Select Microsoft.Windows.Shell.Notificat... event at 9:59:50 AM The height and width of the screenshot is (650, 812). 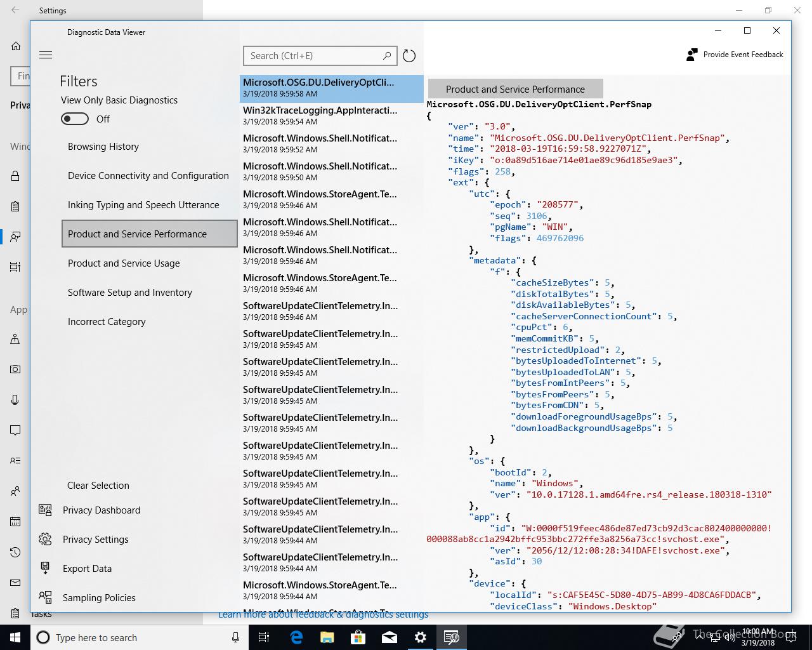[x=331, y=171]
